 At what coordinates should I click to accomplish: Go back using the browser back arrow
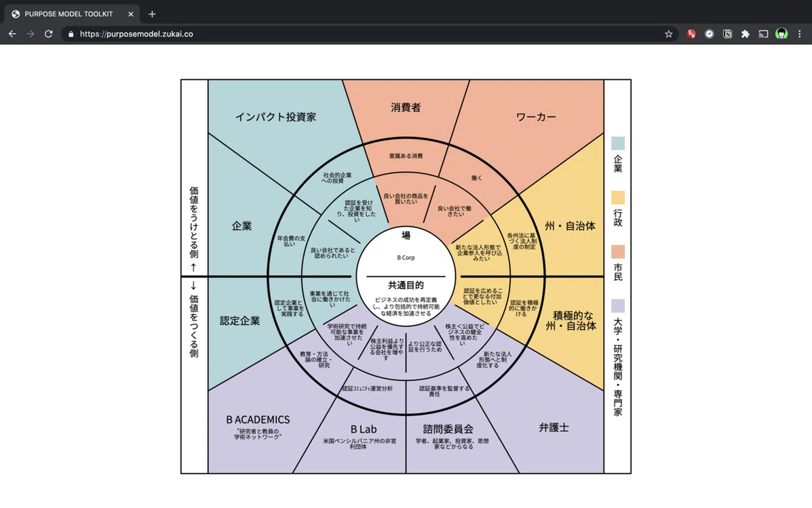coord(12,34)
